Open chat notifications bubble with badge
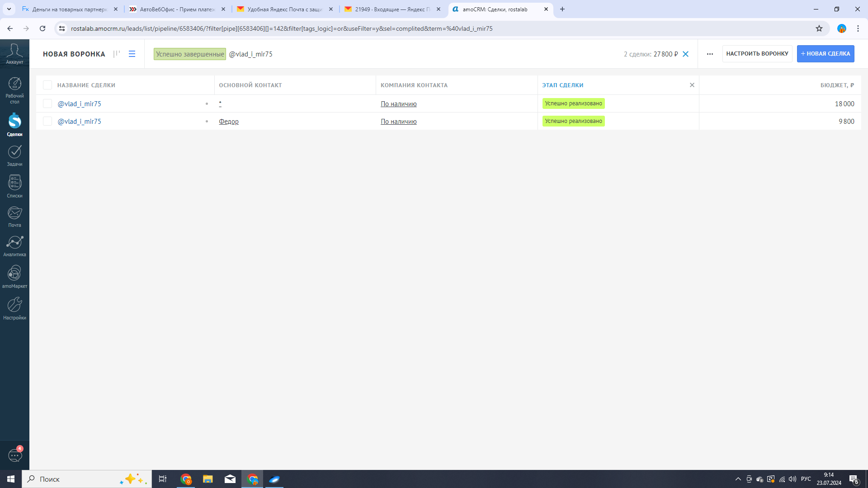The image size is (868, 488). (x=15, y=455)
